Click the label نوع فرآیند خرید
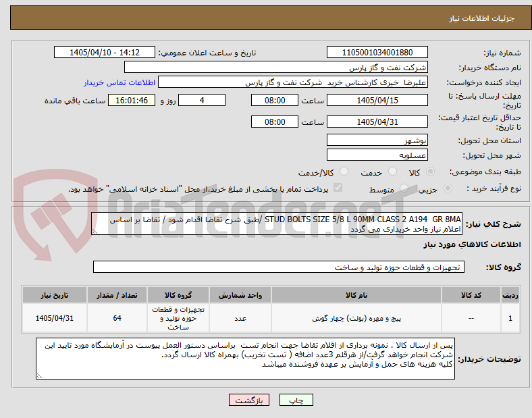This screenshot has width=532, height=418. tap(494, 188)
